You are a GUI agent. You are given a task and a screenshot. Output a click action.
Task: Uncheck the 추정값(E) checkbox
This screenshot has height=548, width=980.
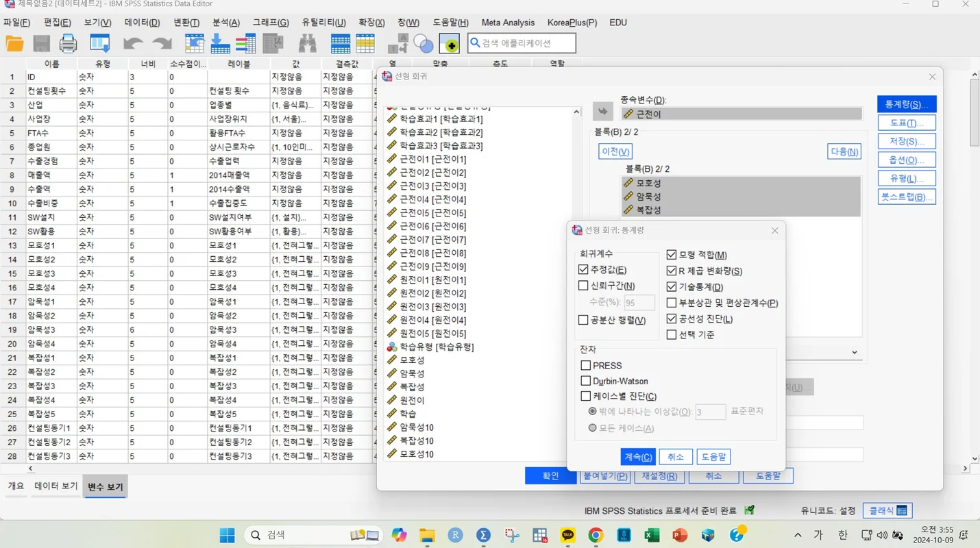583,270
